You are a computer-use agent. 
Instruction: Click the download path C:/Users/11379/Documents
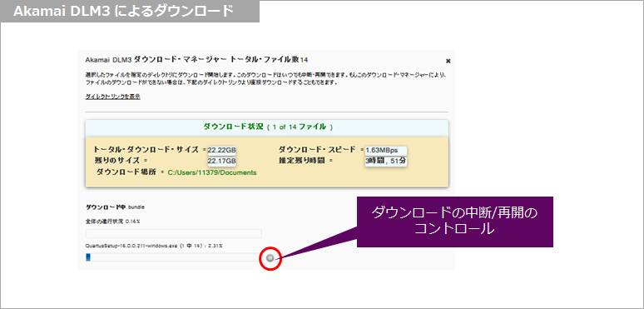pos(212,172)
